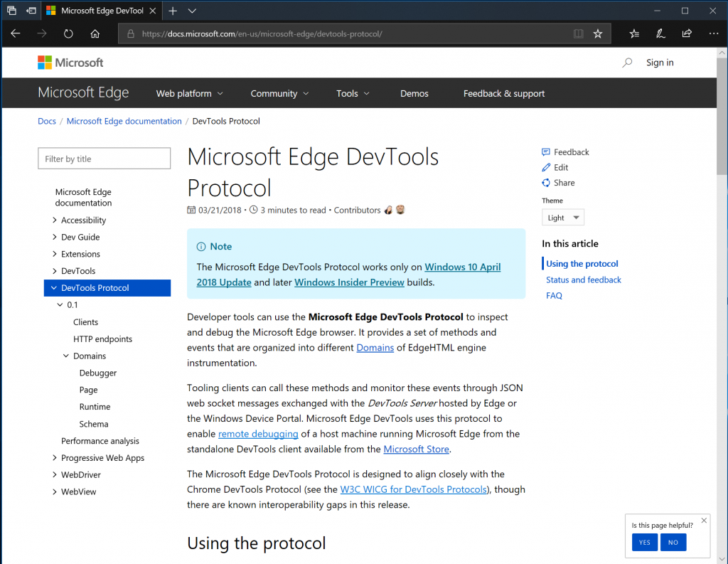This screenshot has height=564, width=728.
Task: Open the Clients page in sidebar
Action: 85,322
